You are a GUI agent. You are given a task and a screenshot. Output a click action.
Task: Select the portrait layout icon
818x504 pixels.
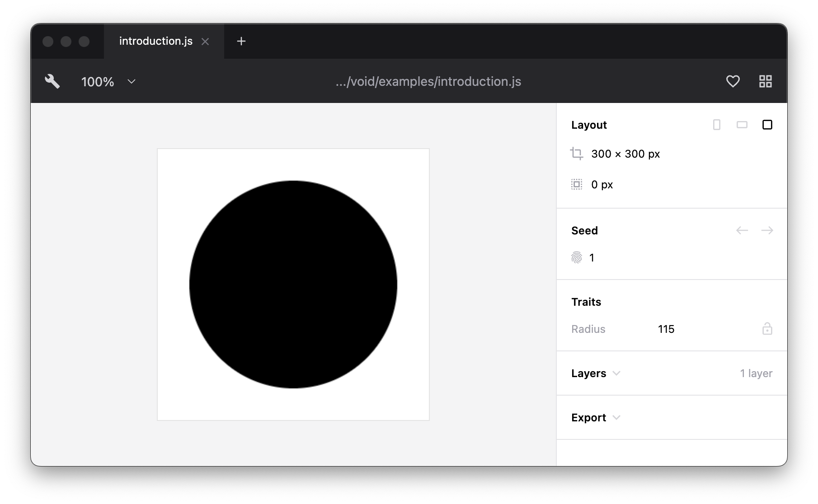click(716, 125)
